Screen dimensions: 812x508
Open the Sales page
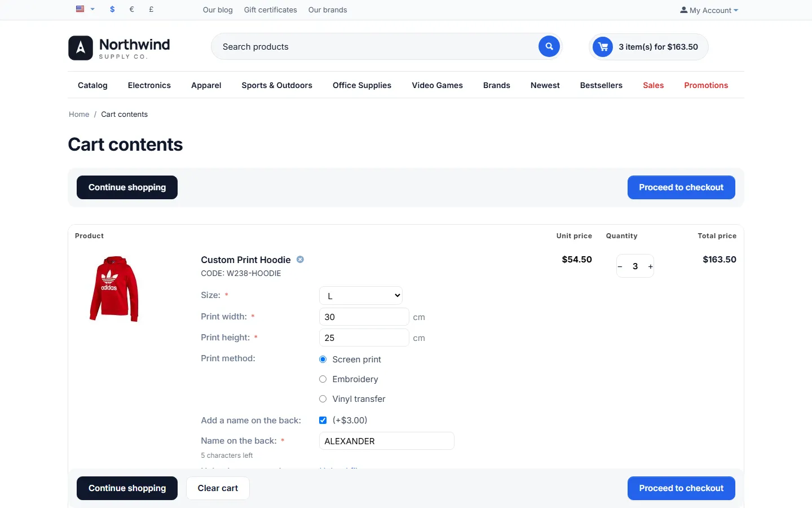click(654, 85)
